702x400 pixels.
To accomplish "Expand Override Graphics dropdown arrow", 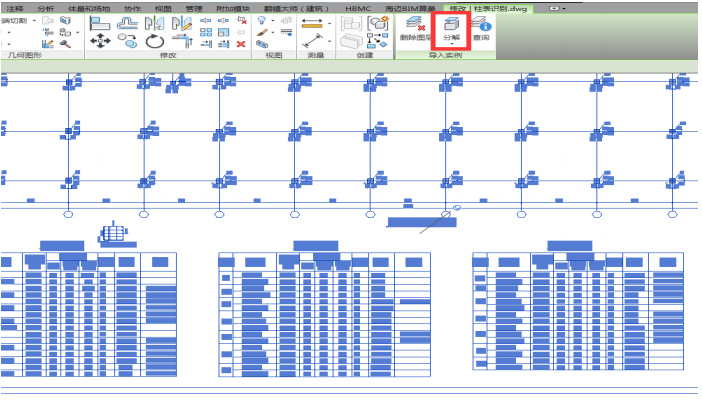I will (273, 32).
